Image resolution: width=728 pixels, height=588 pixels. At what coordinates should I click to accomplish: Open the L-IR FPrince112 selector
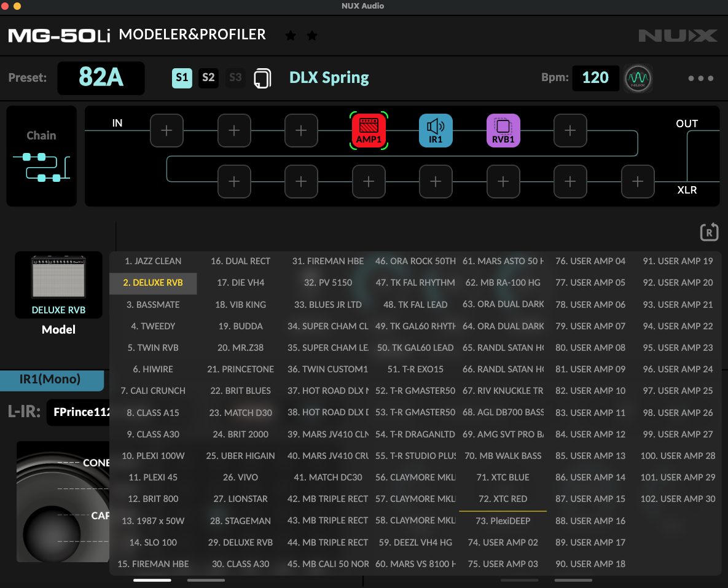(x=79, y=412)
